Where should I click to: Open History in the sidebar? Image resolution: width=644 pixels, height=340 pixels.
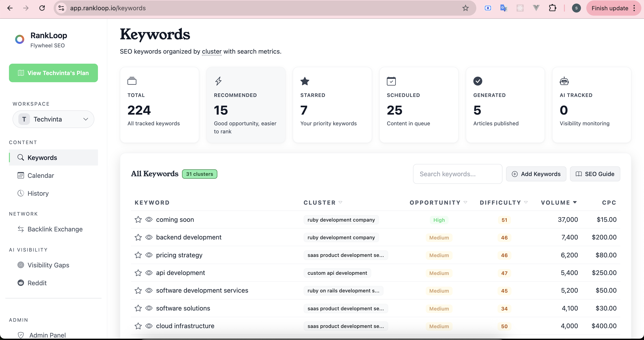53,193
